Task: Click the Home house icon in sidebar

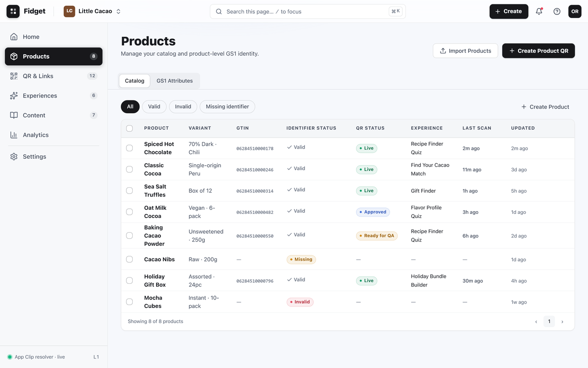Action: (x=14, y=37)
